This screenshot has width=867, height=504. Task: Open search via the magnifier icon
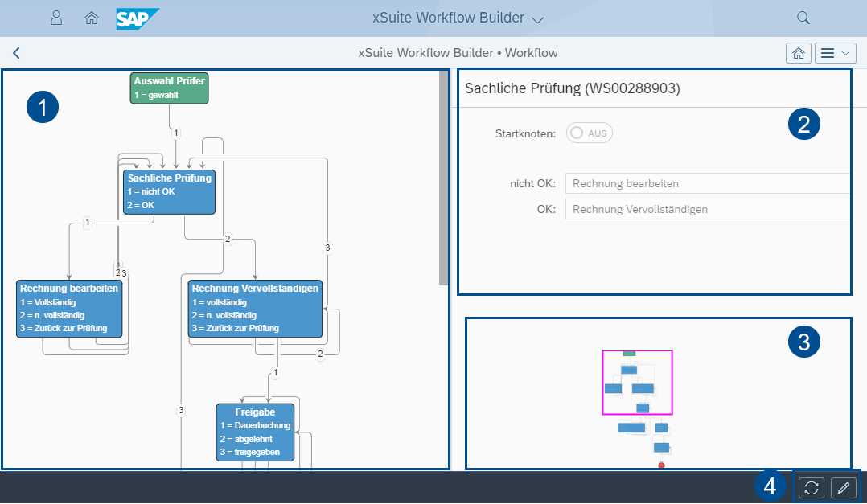tap(803, 17)
